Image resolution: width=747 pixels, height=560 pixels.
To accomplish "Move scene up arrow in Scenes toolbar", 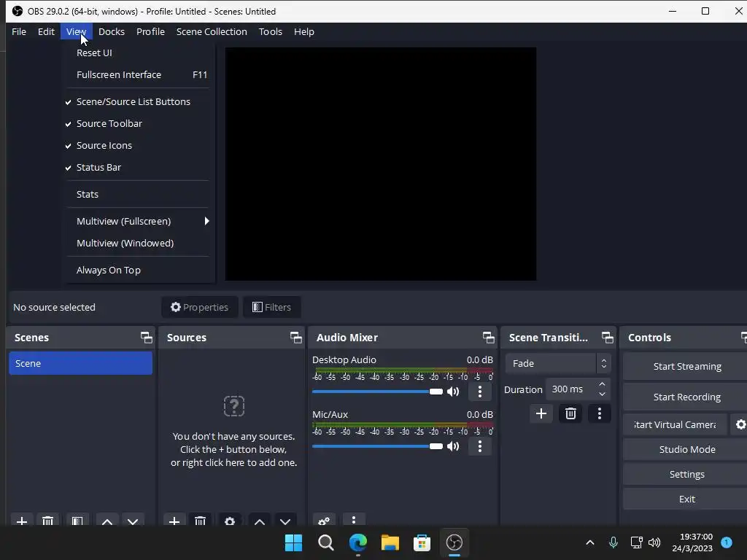I will [x=107, y=521].
